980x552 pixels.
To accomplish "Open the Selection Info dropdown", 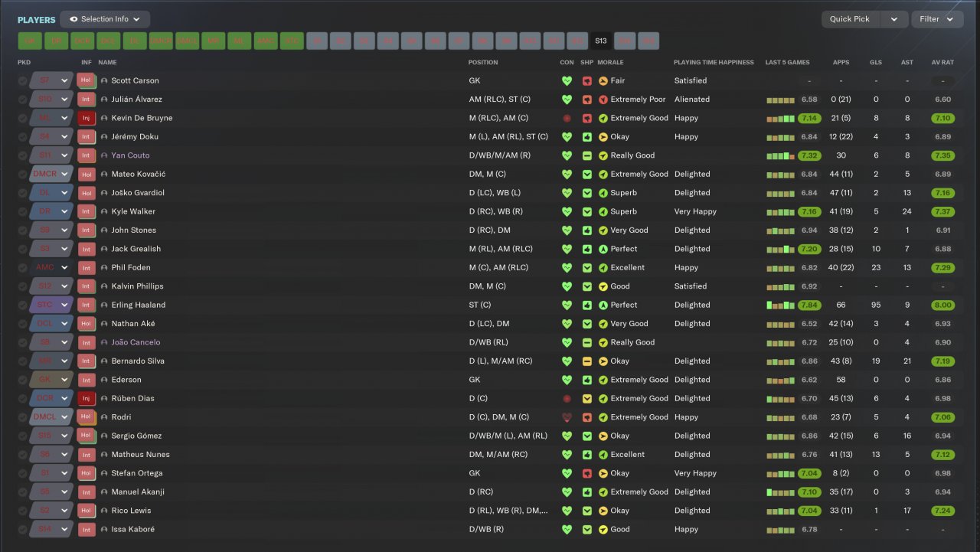I will 105,19.
